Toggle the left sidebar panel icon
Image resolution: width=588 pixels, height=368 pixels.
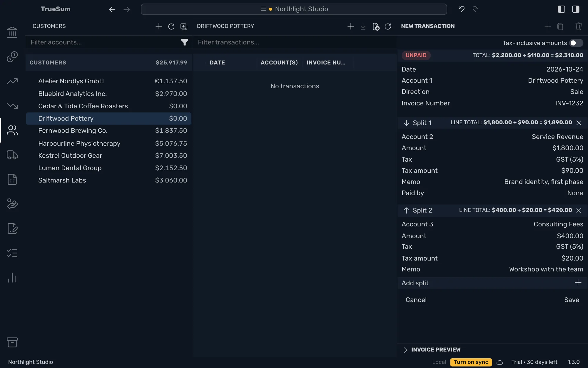pos(561,9)
